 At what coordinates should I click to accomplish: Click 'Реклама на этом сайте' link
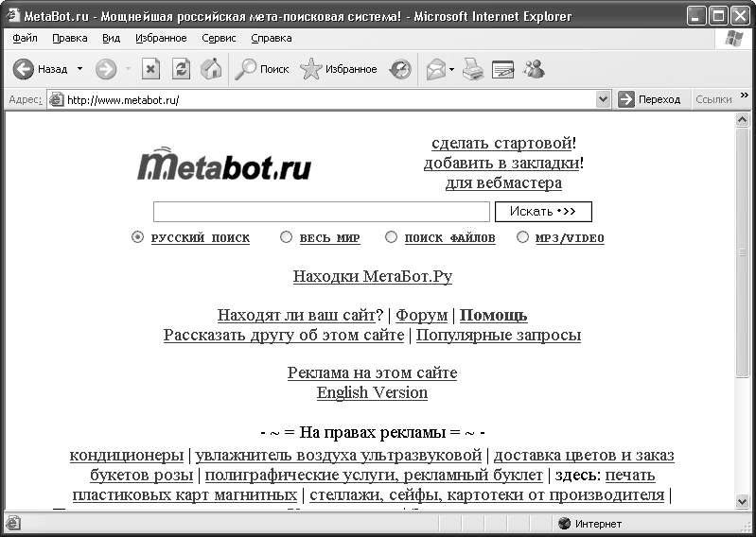[372, 372]
